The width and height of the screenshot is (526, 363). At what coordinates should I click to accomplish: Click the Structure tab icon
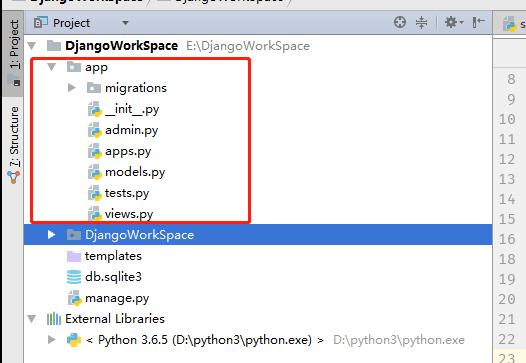14,177
